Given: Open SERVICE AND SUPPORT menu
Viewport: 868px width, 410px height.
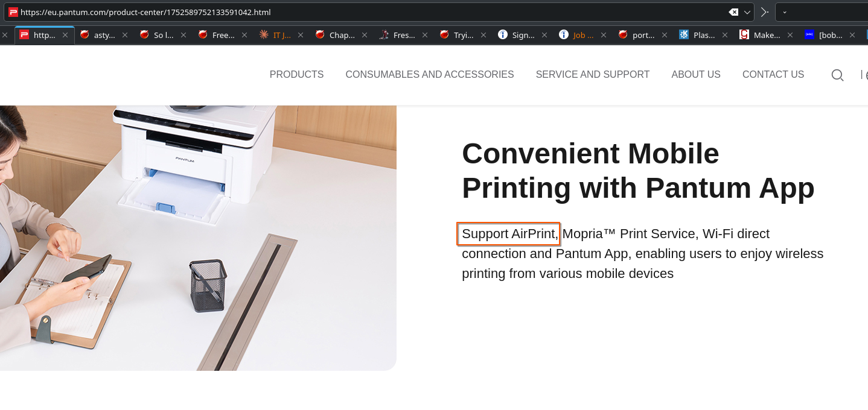Looking at the screenshot, I should tap(592, 75).
